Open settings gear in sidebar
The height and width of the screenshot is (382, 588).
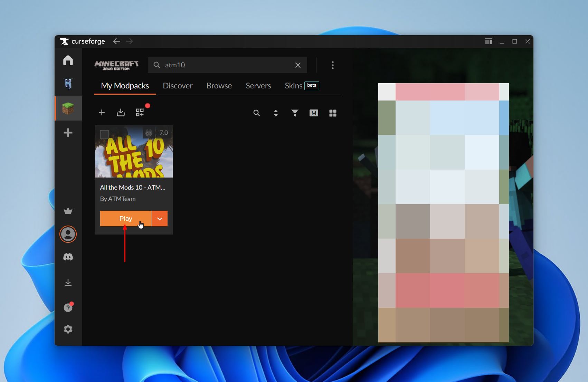click(68, 329)
